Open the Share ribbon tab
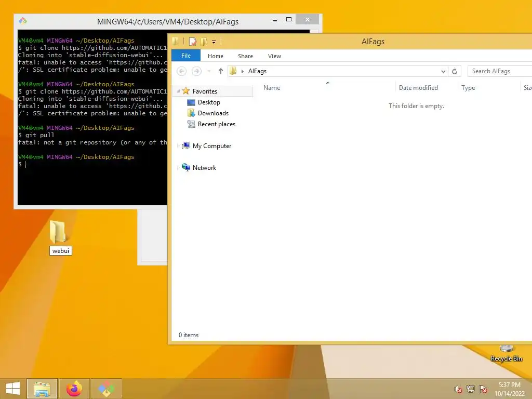 245,56
